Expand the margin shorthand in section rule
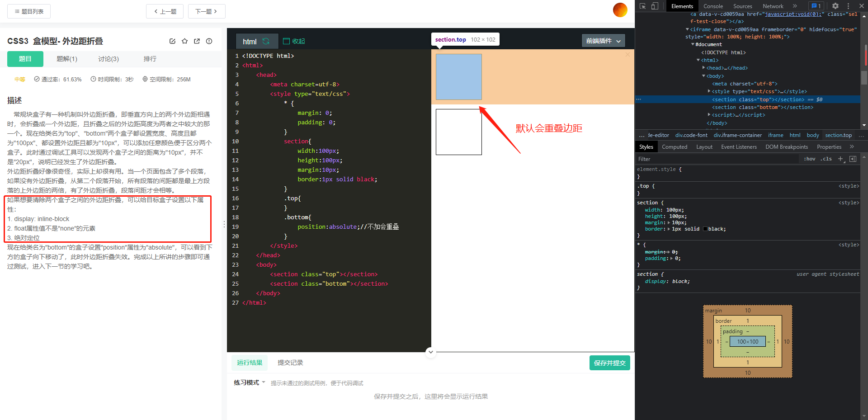This screenshot has height=420, width=868. click(669, 223)
